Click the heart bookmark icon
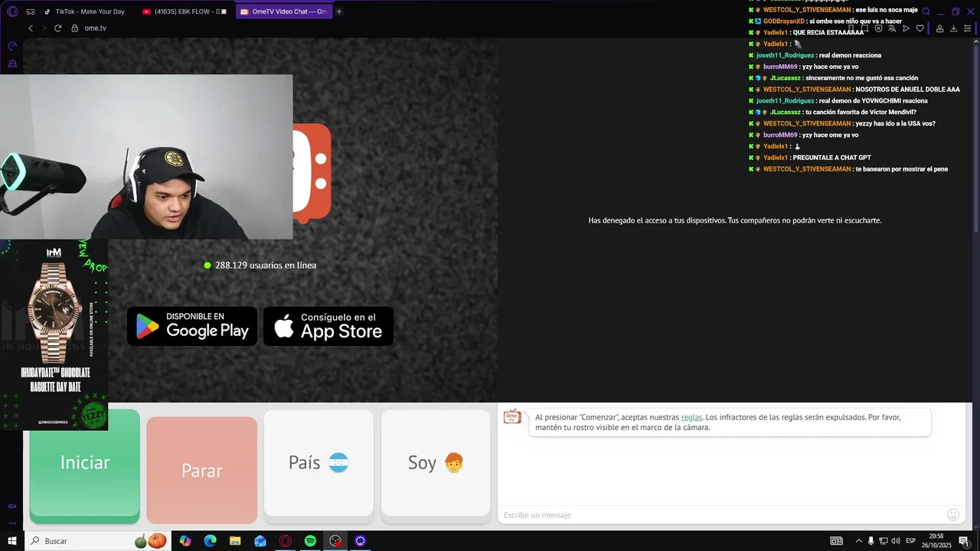The width and height of the screenshot is (980, 551). point(920,28)
